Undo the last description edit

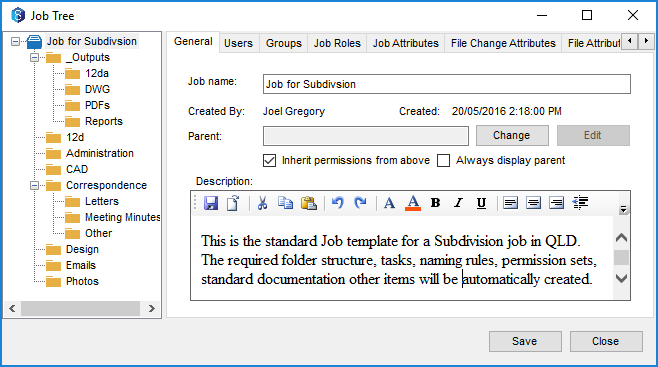point(337,203)
